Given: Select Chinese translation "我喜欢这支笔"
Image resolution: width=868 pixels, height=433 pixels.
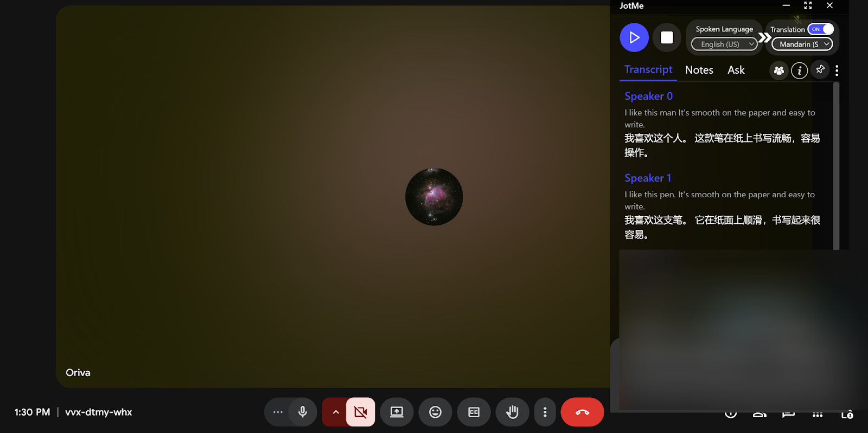Looking at the screenshot, I should [x=653, y=220].
